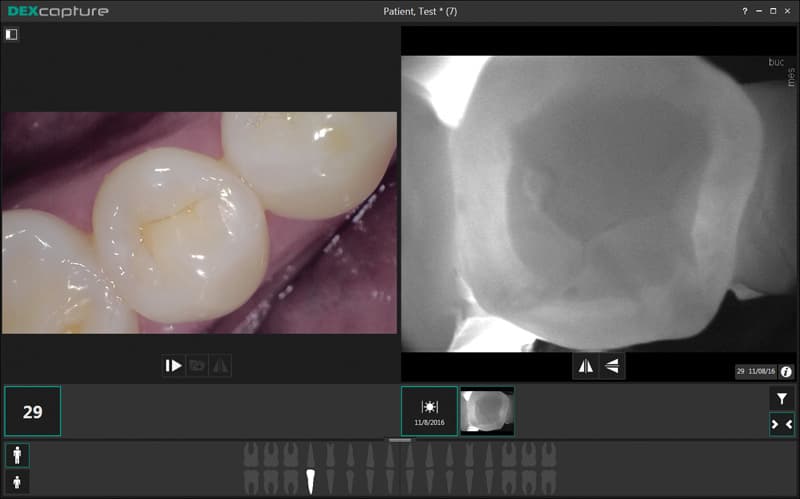Click the camera capture icon below video

197,366
